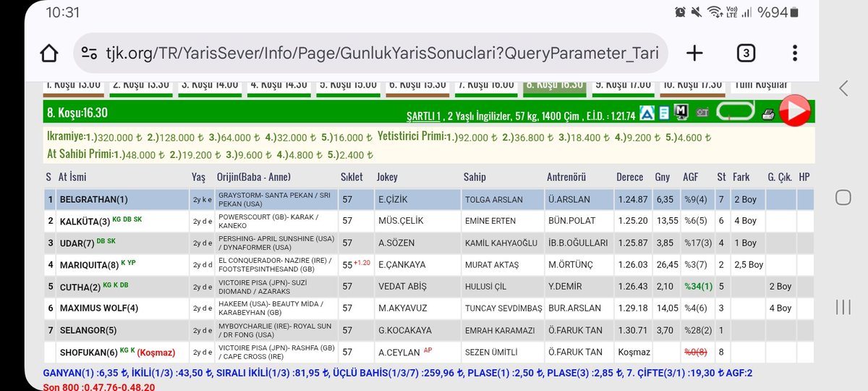Open a new browser tab with plus
Viewport: 868px width, 391px height.
pos(694,53)
